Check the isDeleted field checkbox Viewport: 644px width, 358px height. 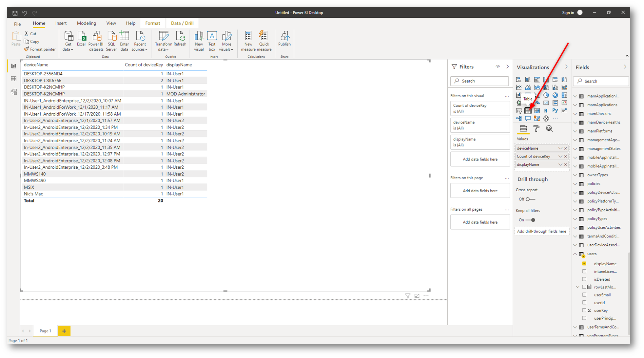[584, 279]
